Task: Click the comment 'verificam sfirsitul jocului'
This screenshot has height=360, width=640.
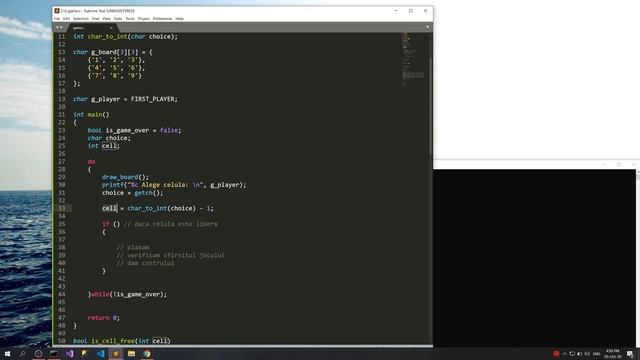Action: [176, 255]
